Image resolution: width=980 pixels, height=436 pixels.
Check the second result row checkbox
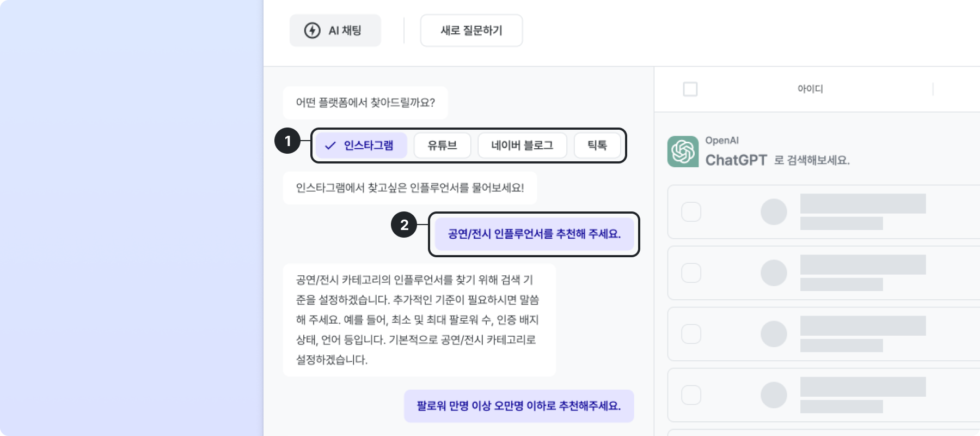coord(691,273)
